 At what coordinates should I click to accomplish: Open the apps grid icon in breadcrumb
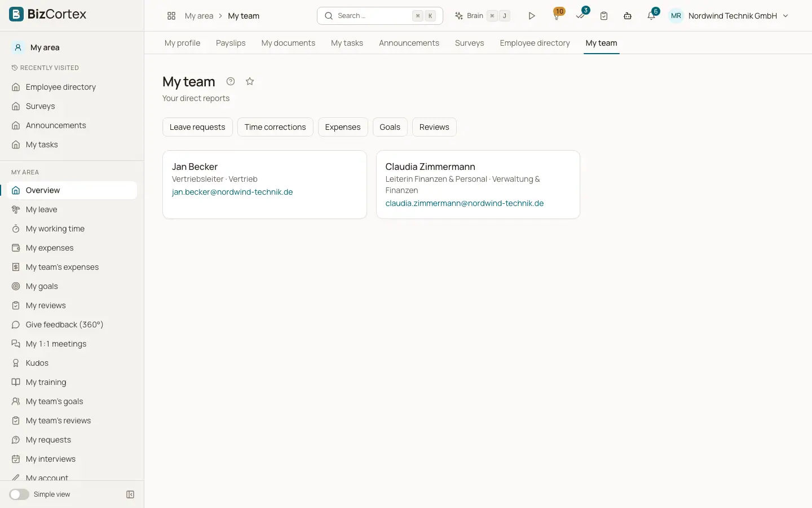click(171, 16)
